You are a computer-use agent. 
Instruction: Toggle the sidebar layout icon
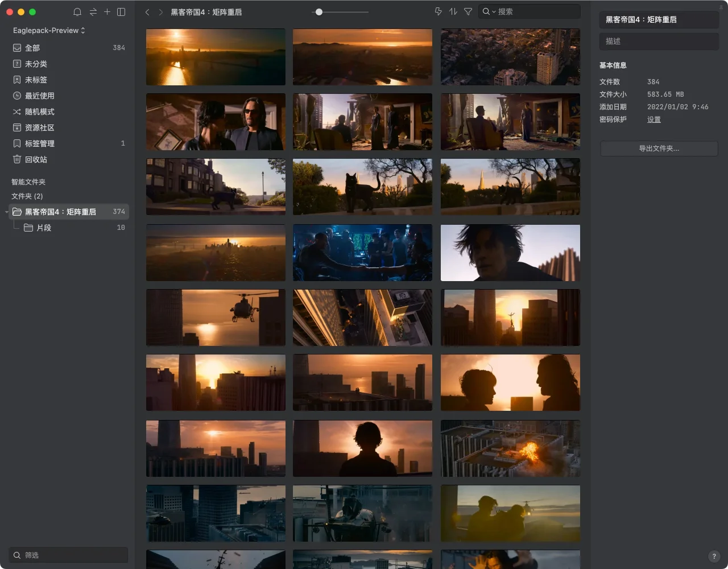tap(121, 12)
